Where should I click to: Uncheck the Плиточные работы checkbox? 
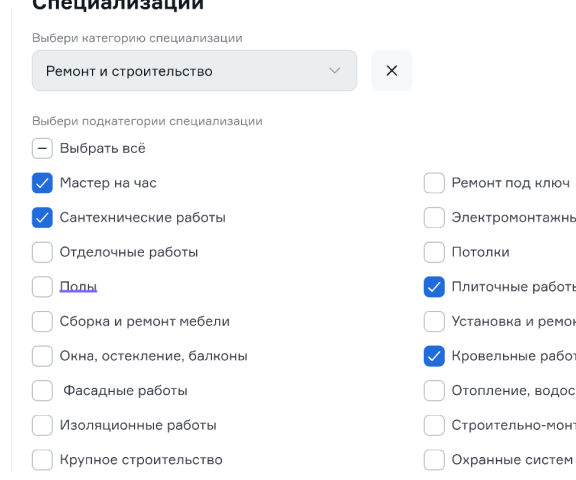click(x=434, y=286)
